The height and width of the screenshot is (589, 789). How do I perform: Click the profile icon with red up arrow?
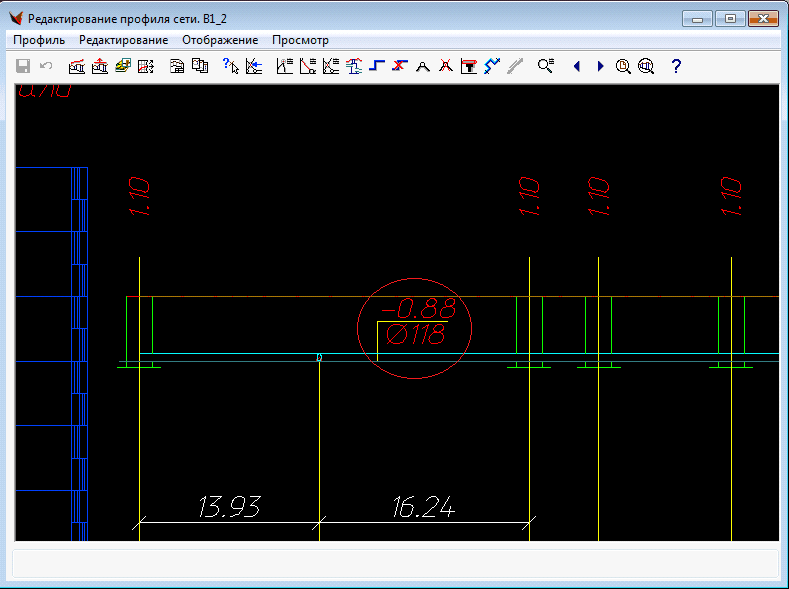click(100, 66)
